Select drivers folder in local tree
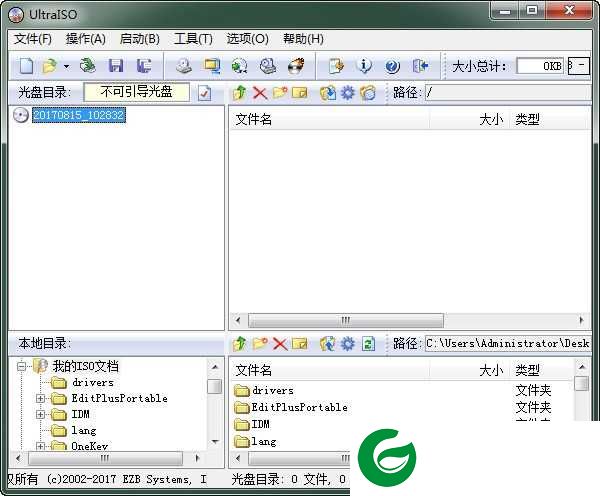The image size is (600, 496). click(x=93, y=383)
